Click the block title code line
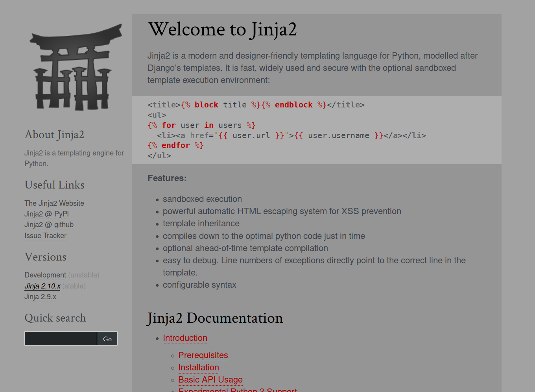The height and width of the screenshot is (392, 535). click(x=256, y=105)
